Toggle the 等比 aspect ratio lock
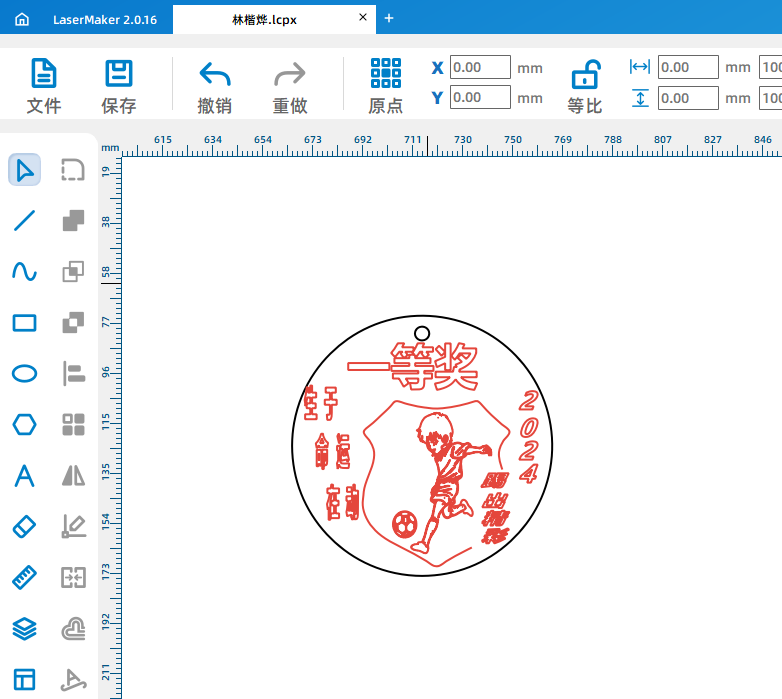The width and height of the screenshot is (782, 699). [585, 86]
